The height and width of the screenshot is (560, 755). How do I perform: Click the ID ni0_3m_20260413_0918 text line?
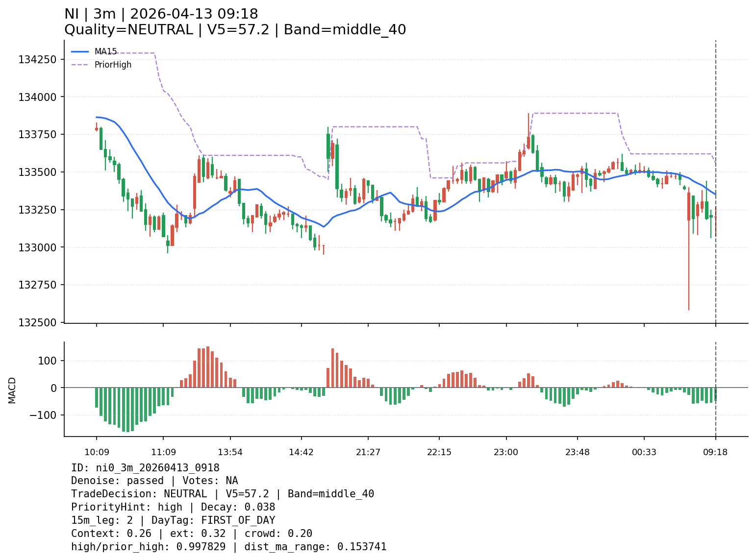[x=145, y=468]
